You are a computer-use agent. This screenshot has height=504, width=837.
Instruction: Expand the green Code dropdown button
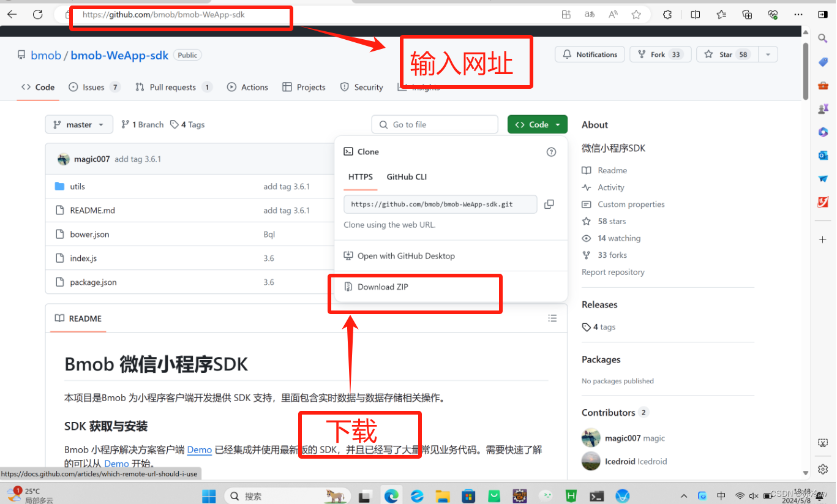pyautogui.click(x=538, y=124)
